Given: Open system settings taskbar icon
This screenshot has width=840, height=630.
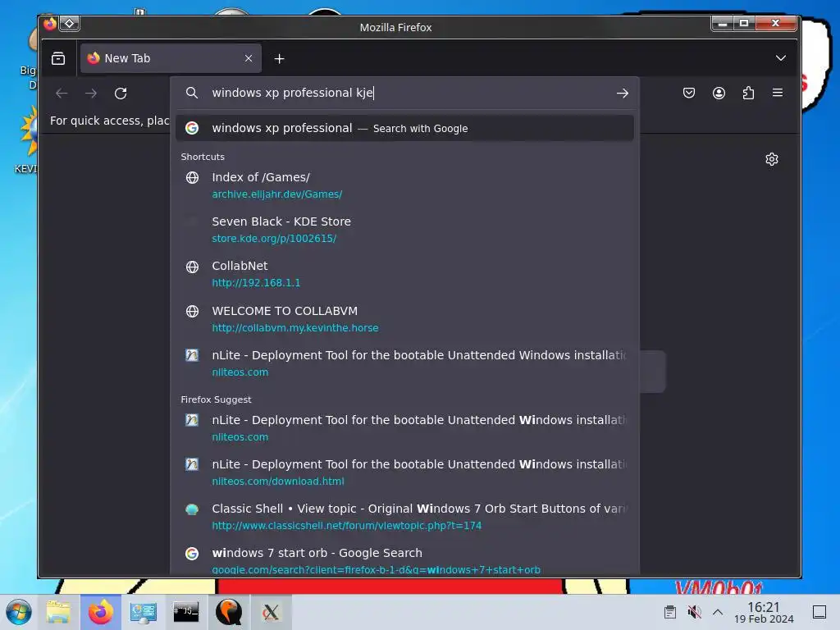Looking at the screenshot, I should (143, 612).
